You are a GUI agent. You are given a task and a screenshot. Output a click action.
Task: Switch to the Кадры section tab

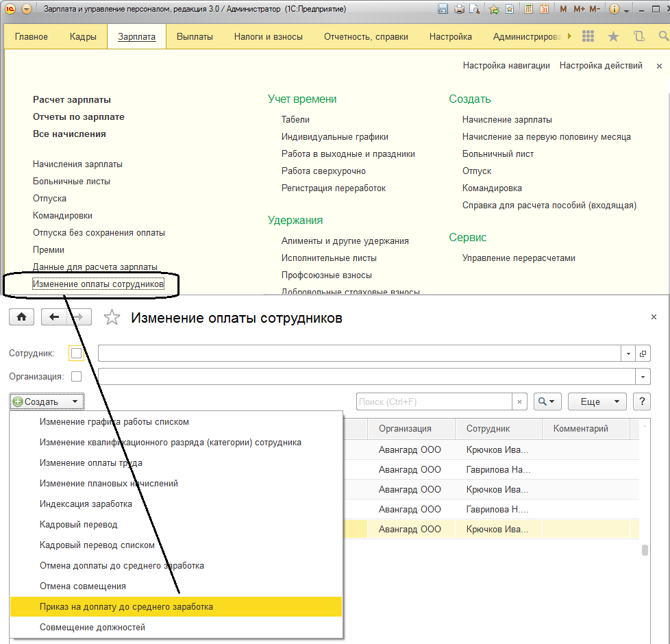tap(83, 36)
